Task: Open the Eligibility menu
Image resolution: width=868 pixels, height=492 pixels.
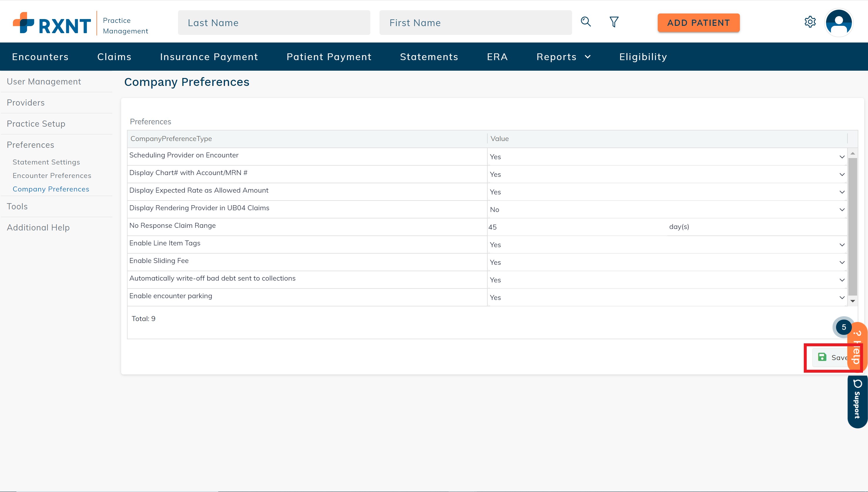Action: [x=643, y=57]
